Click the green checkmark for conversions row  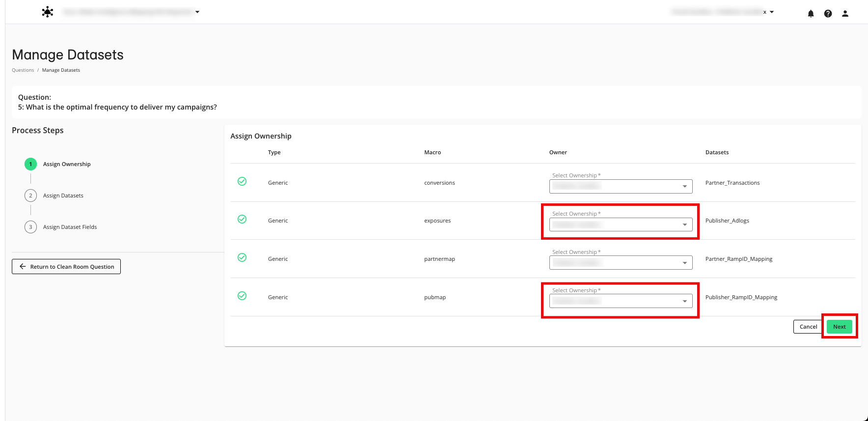242,181
